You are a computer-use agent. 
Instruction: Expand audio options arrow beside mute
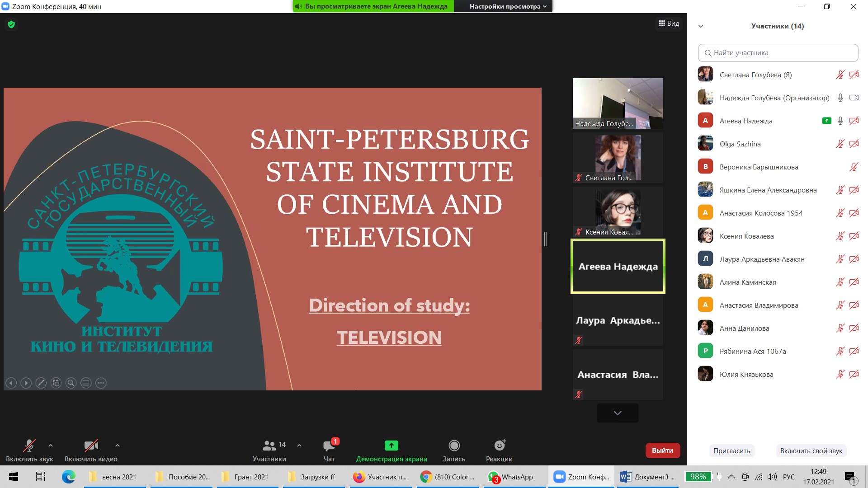(x=51, y=446)
